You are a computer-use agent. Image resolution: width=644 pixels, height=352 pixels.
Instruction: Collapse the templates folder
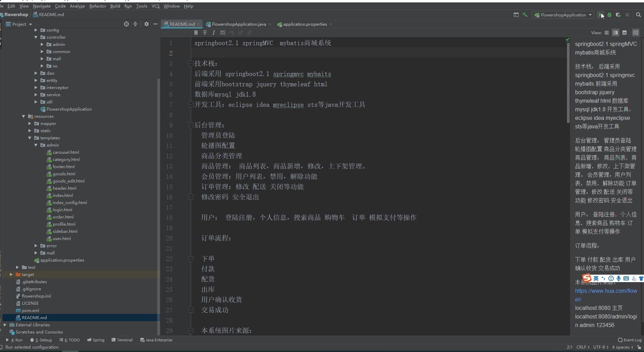[x=30, y=138]
